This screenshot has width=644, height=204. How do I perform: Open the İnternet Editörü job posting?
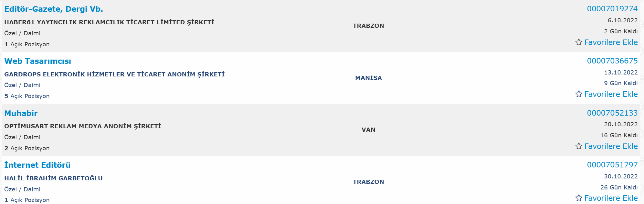tap(37, 165)
